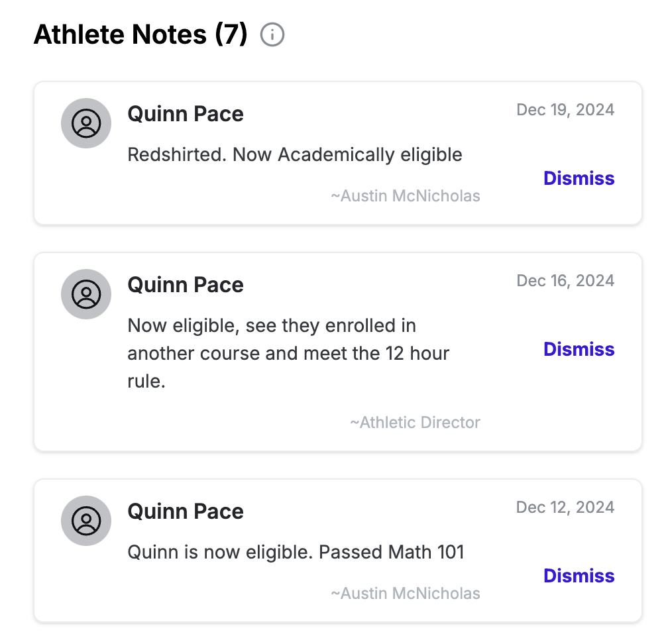Open Quinn Pace name on the Dec 16 note
Viewport: 668px width, 644px height.
click(186, 285)
